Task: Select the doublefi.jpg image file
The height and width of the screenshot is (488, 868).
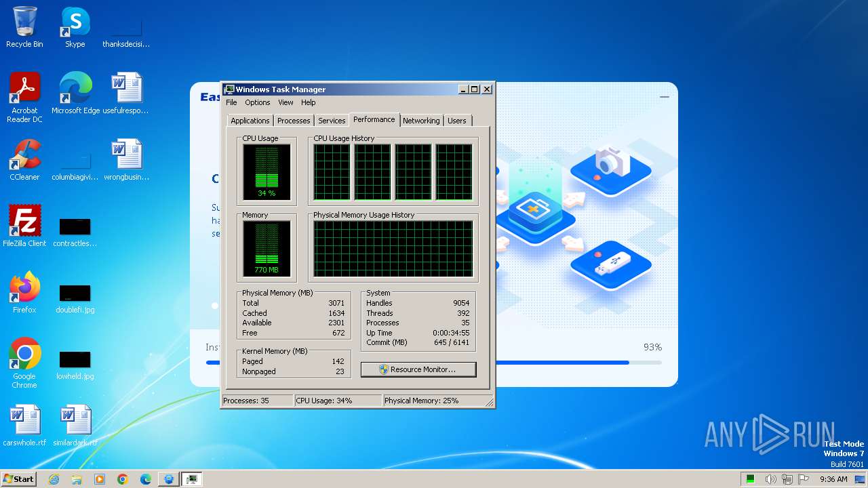Action: pos(75,299)
